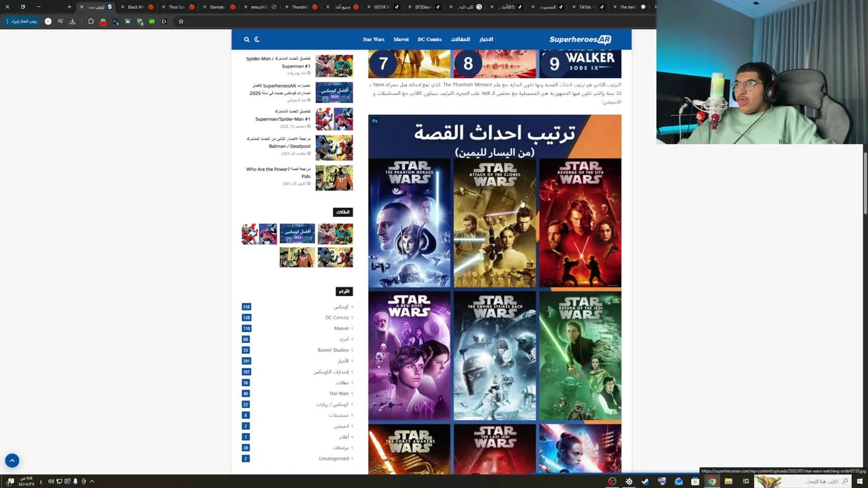Open File Explorer folder icon in taskbar

[728, 481]
